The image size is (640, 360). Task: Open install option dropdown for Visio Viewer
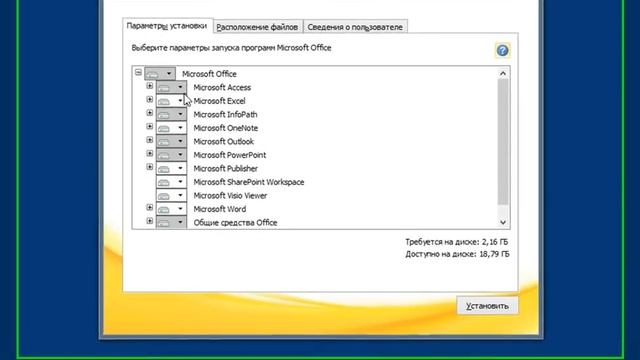click(171, 195)
